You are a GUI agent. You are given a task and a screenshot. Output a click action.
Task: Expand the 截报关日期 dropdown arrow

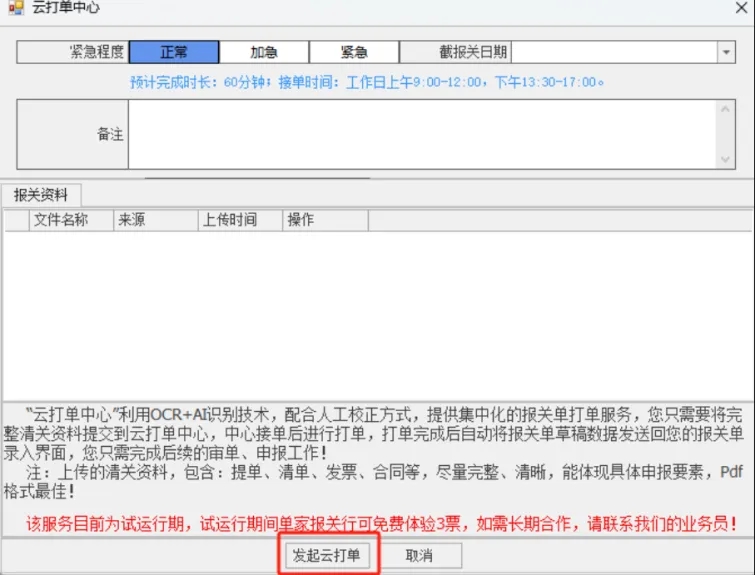point(725,52)
